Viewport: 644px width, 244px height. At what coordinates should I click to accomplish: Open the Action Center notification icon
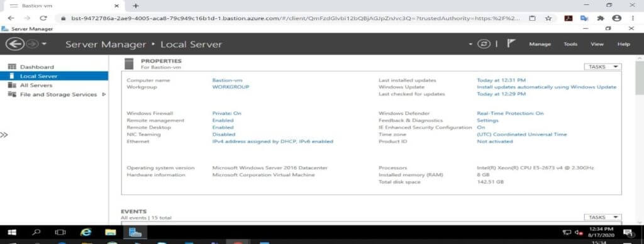point(628,233)
